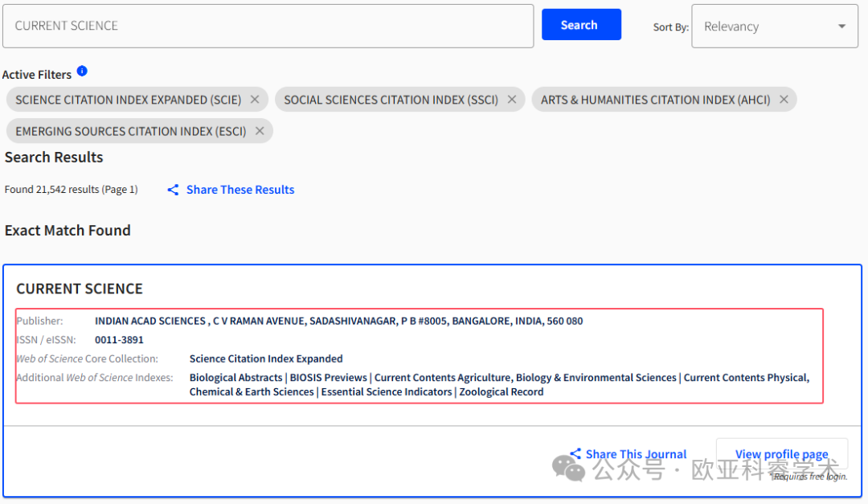Click the Science Citation Index Expanded text

click(x=266, y=359)
